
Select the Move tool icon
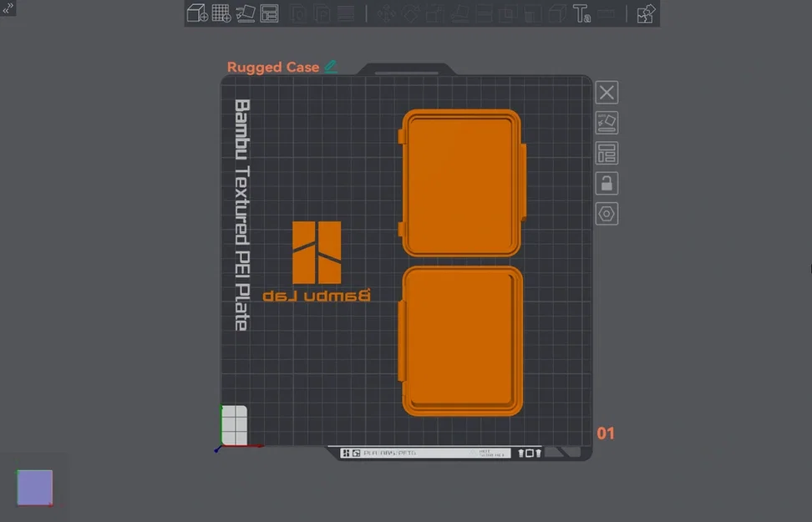tap(386, 13)
